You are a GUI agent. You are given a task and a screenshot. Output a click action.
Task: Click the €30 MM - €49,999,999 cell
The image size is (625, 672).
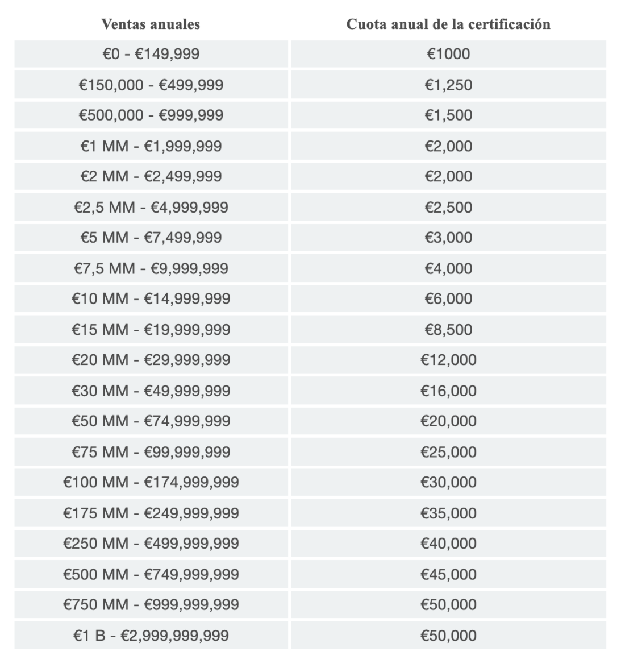pos(151,391)
